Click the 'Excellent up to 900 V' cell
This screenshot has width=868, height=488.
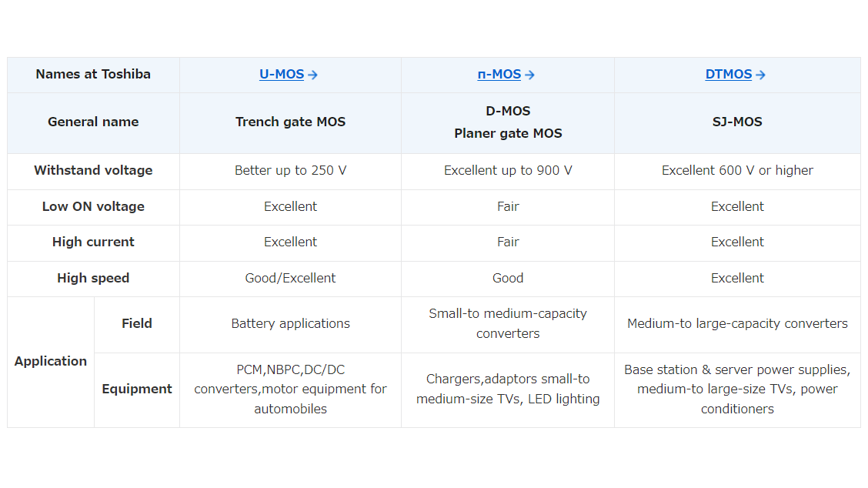[x=508, y=171]
